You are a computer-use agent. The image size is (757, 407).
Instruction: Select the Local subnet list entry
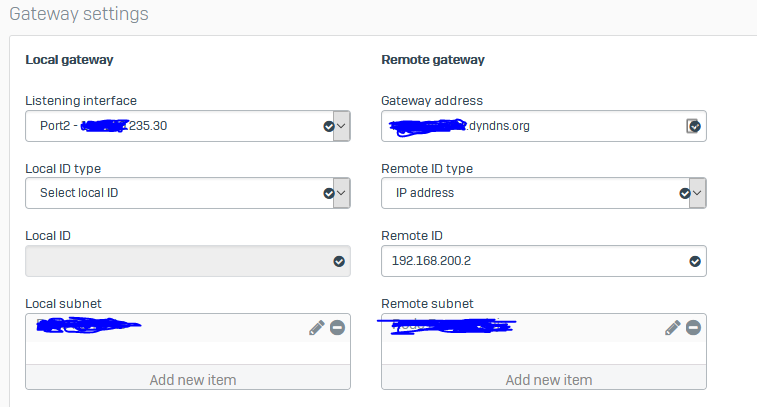pyautogui.click(x=160, y=328)
